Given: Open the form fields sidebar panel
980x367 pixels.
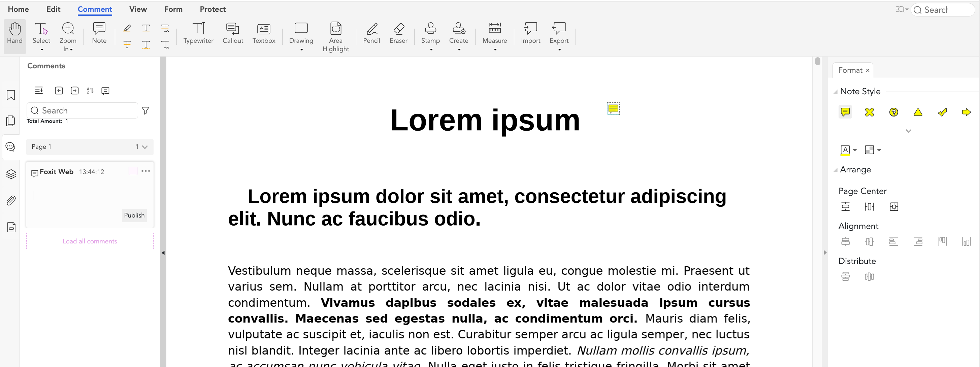Looking at the screenshot, I should tap(11, 227).
